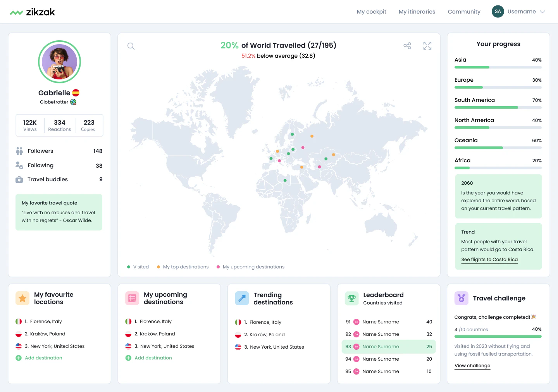Open the View challenge link
The width and height of the screenshot is (558, 392).
[x=472, y=366]
